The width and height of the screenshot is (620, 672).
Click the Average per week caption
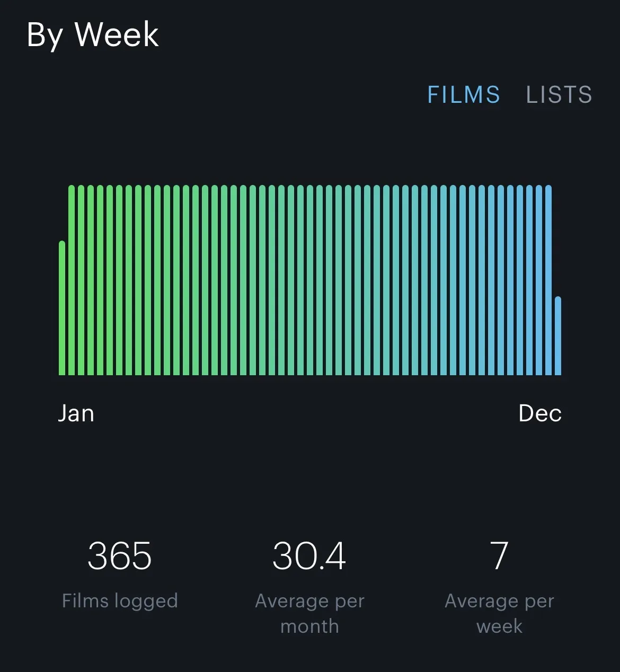point(499,614)
